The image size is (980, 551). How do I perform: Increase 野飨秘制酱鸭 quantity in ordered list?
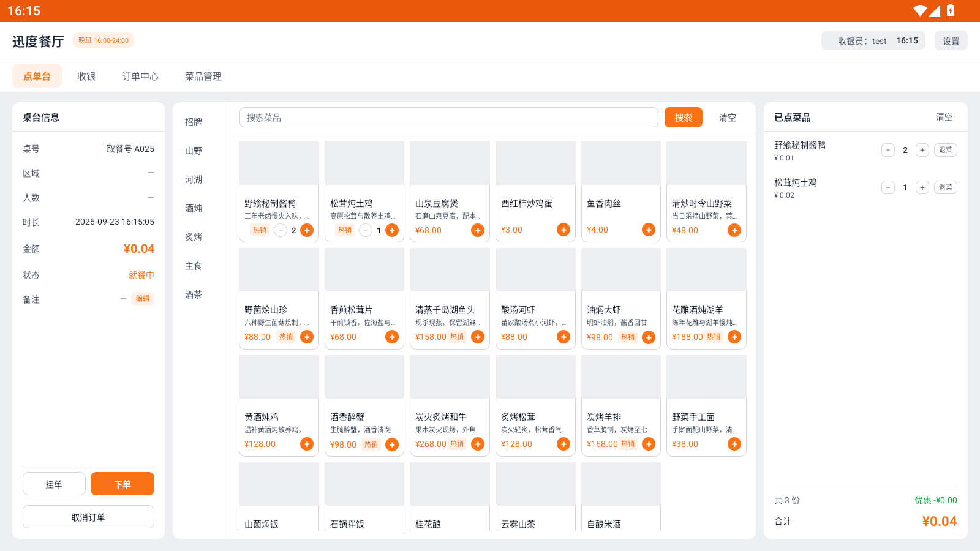click(x=922, y=150)
